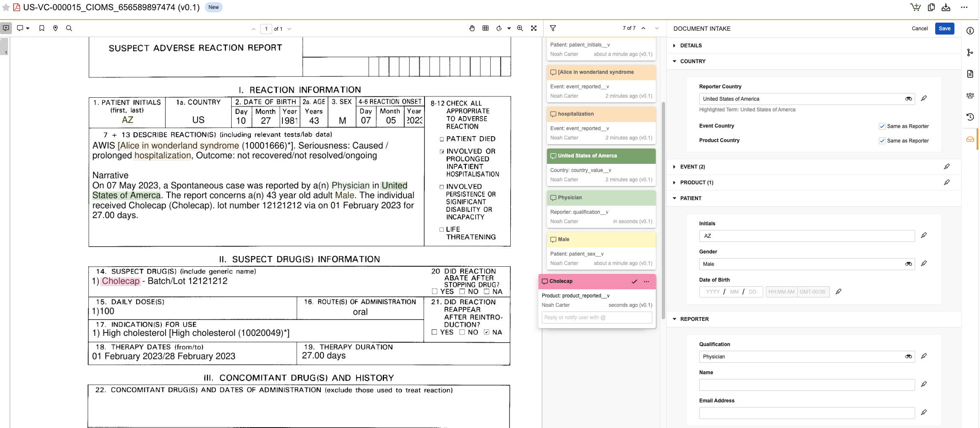Click highlighter icon beside Initials field

(924, 236)
